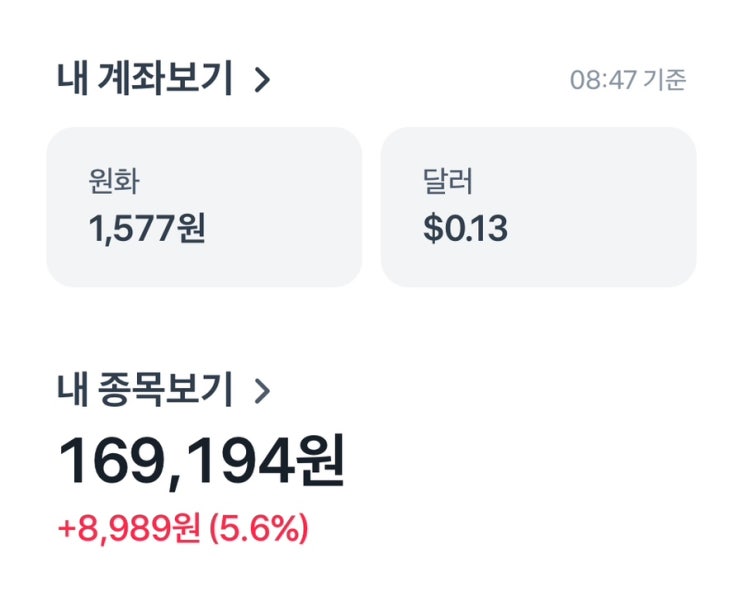Open the 내 계좌보기 heading

[145, 80]
